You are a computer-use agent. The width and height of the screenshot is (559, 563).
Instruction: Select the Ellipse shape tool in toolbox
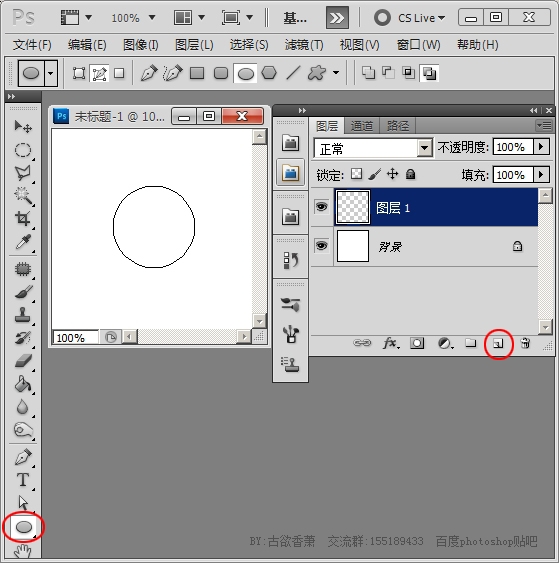point(24,527)
